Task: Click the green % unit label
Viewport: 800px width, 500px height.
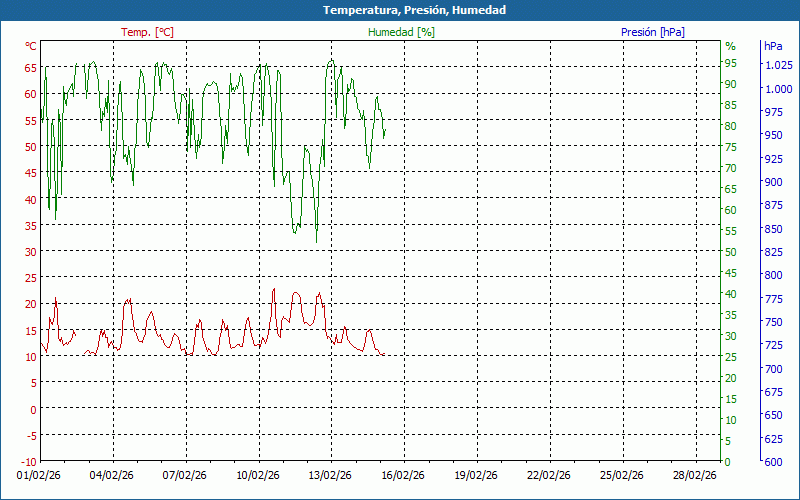Action: coord(730,46)
